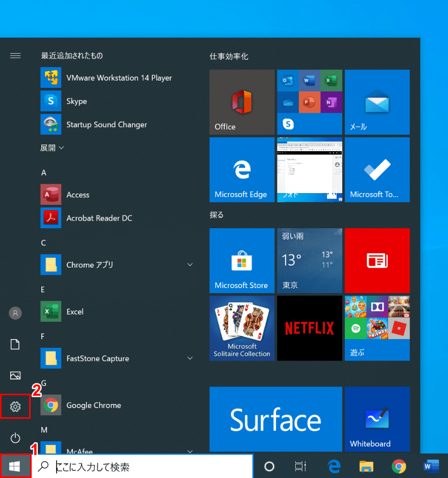
Task: Click OneDrive icon in Office apps tile
Action: click(288, 102)
